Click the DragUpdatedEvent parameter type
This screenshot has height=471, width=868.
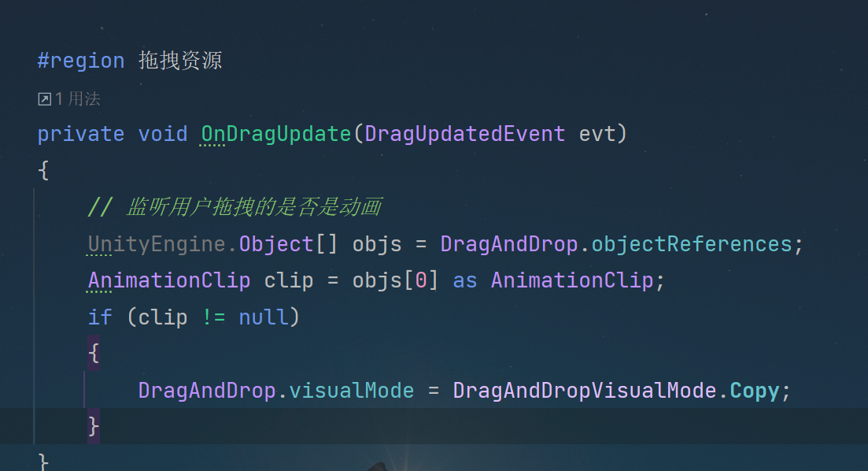tap(464, 134)
